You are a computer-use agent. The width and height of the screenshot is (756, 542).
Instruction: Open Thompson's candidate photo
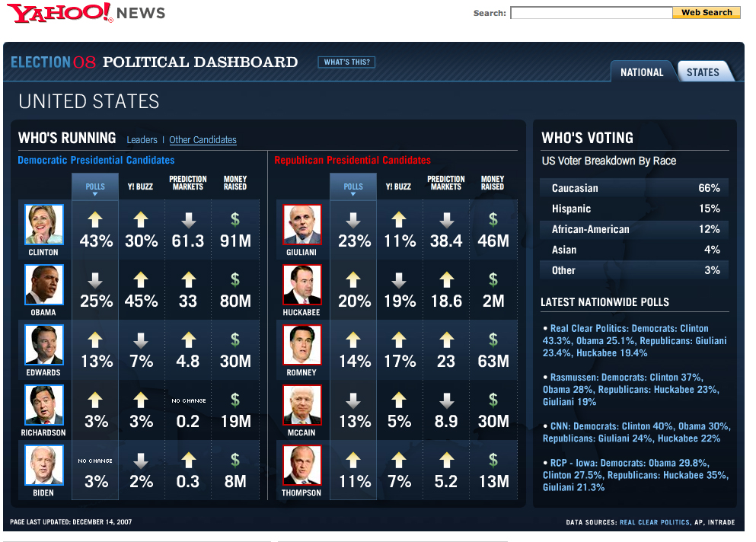(x=302, y=465)
